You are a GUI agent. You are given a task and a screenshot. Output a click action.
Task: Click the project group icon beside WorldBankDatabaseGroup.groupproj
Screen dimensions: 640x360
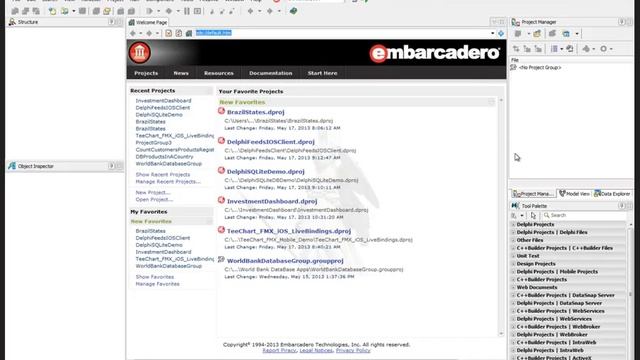click(221, 259)
